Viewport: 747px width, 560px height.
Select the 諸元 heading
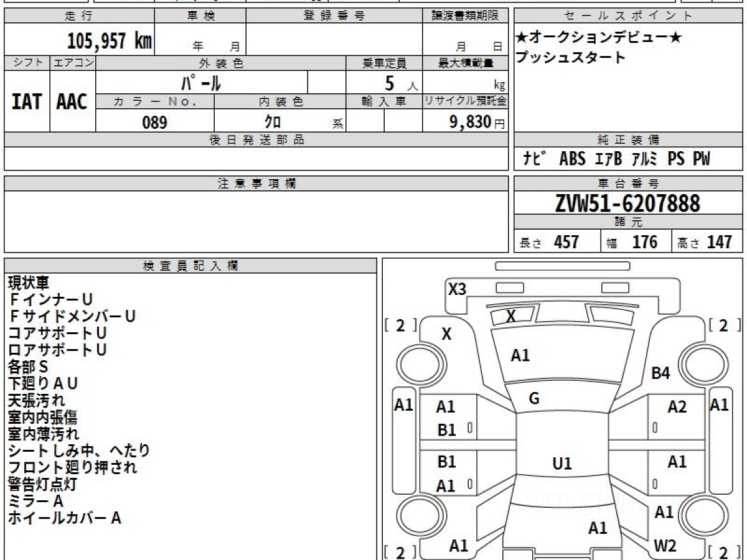coord(629,222)
